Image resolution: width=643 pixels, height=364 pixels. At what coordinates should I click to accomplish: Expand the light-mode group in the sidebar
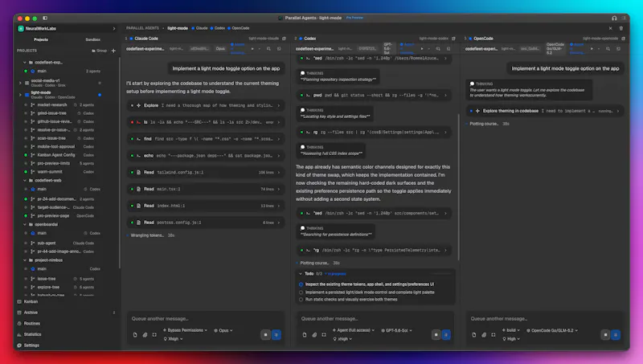[x=20, y=95]
